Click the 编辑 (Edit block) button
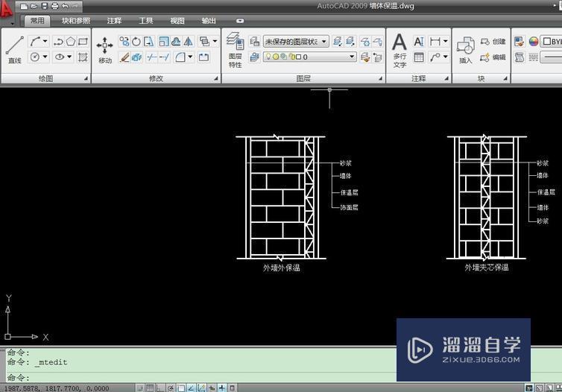The width and height of the screenshot is (562, 392). 493,57
